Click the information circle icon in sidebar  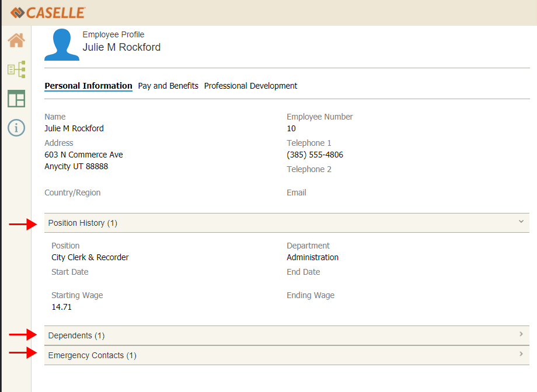point(16,128)
